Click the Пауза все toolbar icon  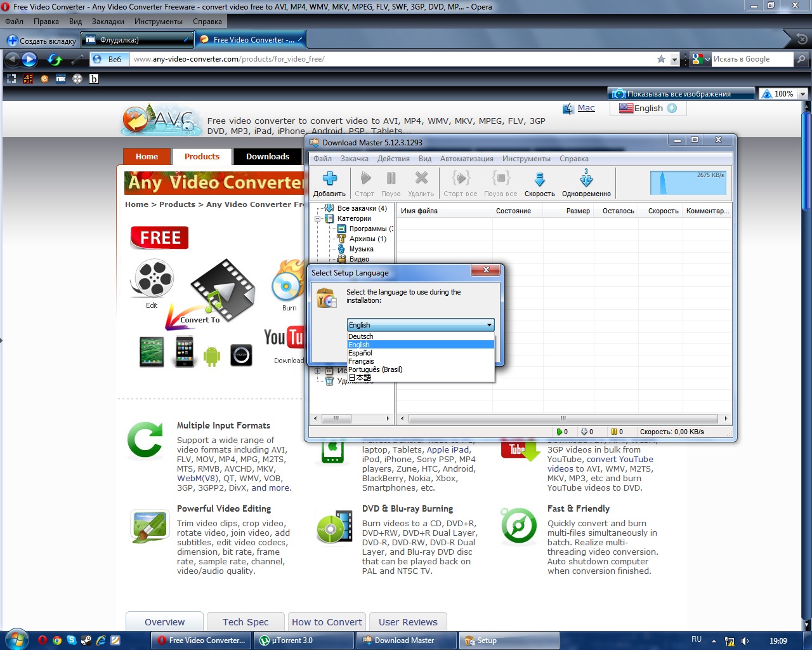coord(501,178)
